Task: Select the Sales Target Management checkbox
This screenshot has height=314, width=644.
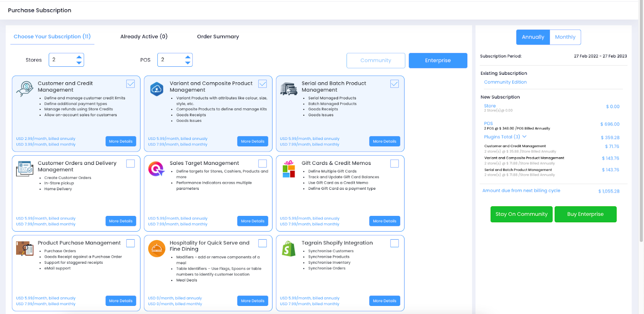Action: pyautogui.click(x=262, y=163)
